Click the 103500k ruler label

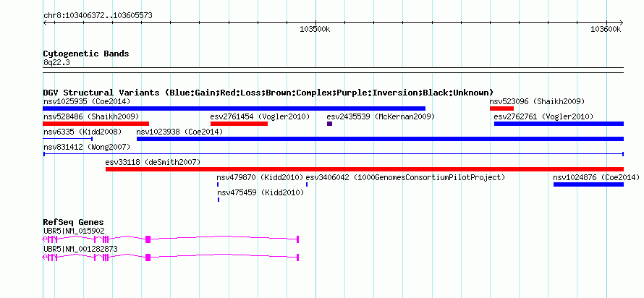pos(315,29)
